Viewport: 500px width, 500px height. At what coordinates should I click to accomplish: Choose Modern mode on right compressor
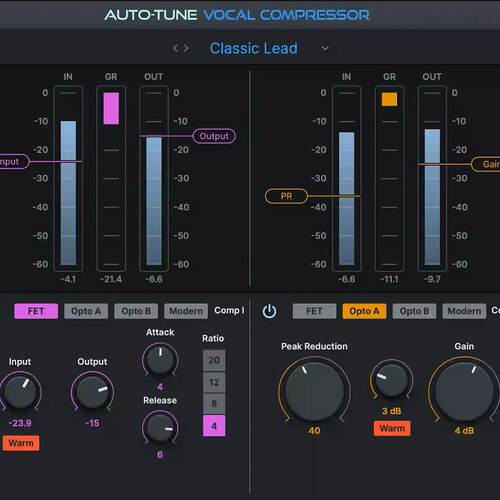(464, 311)
